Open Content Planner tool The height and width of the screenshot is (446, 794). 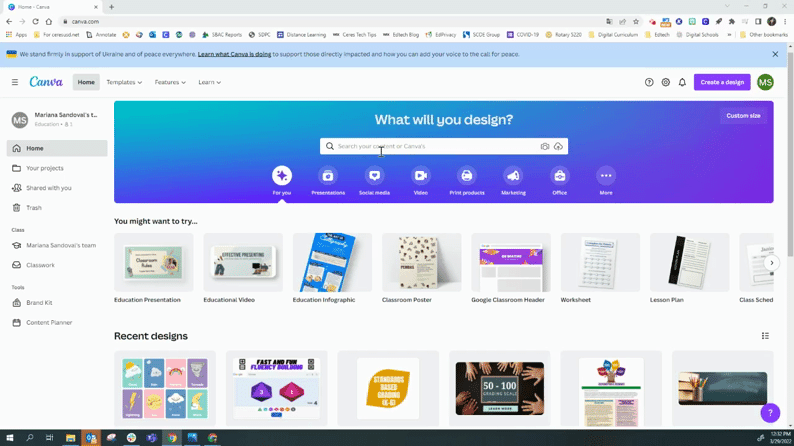(57, 322)
